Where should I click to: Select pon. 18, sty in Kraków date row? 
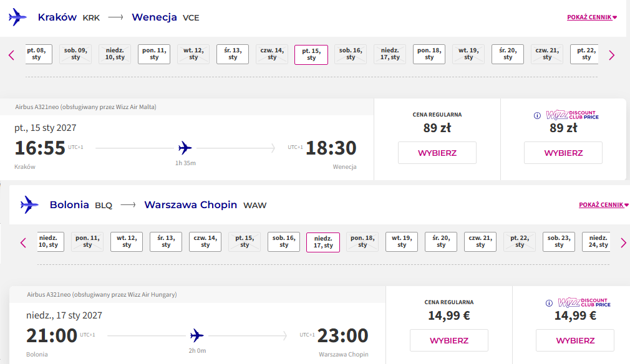pyautogui.click(x=429, y=54)
